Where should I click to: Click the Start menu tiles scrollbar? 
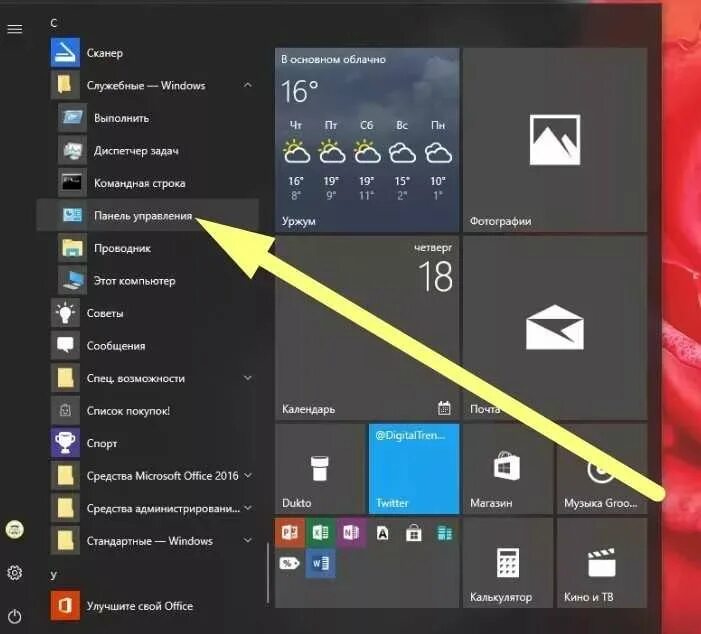268,573
